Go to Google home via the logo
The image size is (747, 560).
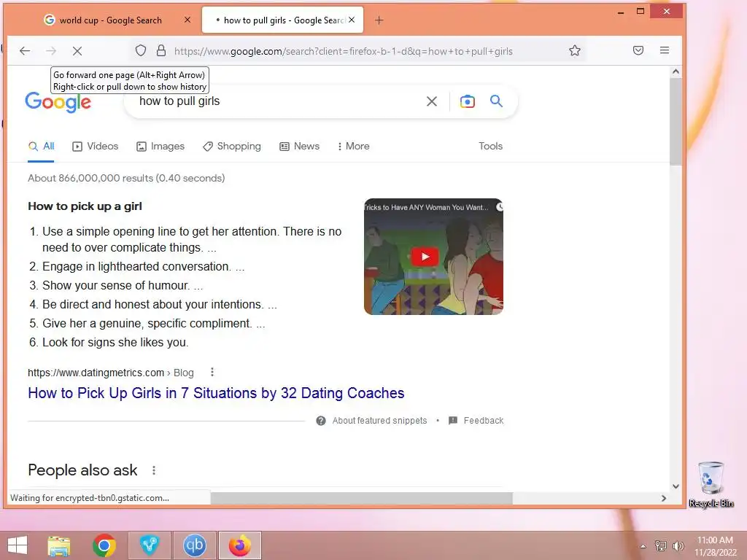pos(58,102)
